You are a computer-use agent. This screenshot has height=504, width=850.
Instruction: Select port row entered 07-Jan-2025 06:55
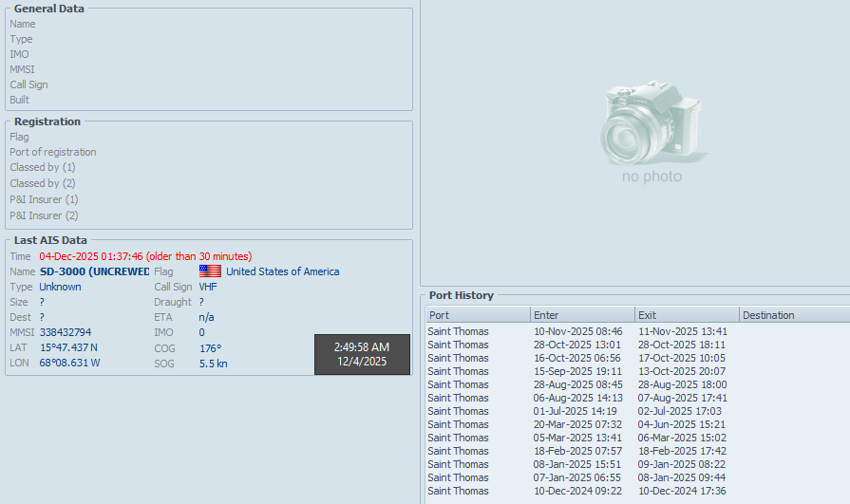[x=637, y=477]
